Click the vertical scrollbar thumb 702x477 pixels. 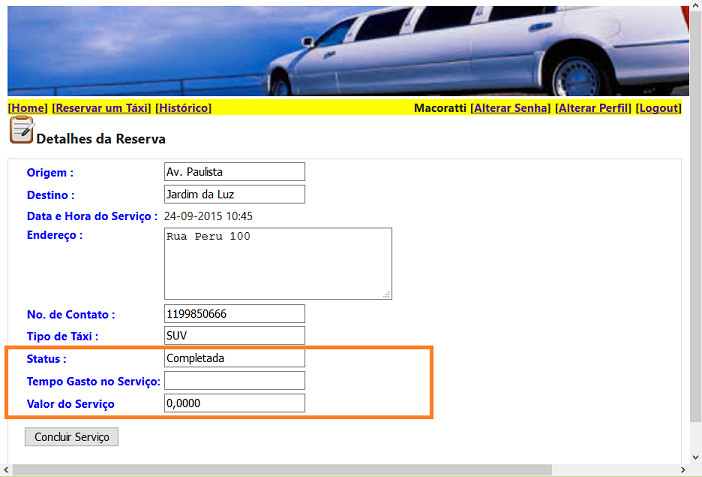695,217
